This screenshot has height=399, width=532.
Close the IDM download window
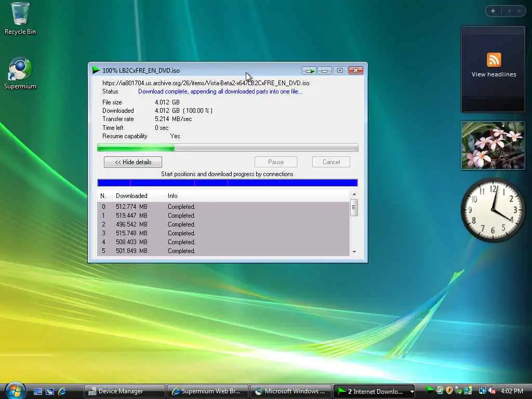point(355,71)
